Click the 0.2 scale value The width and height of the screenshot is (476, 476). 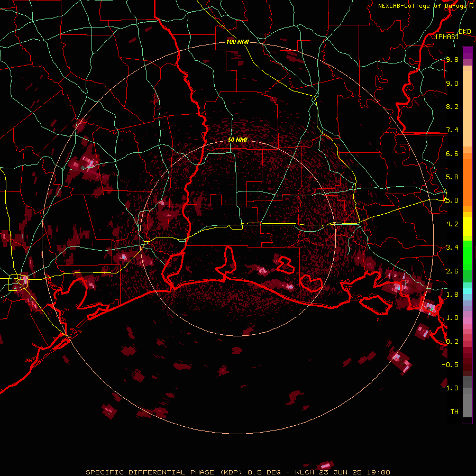(x=452, y=342)
